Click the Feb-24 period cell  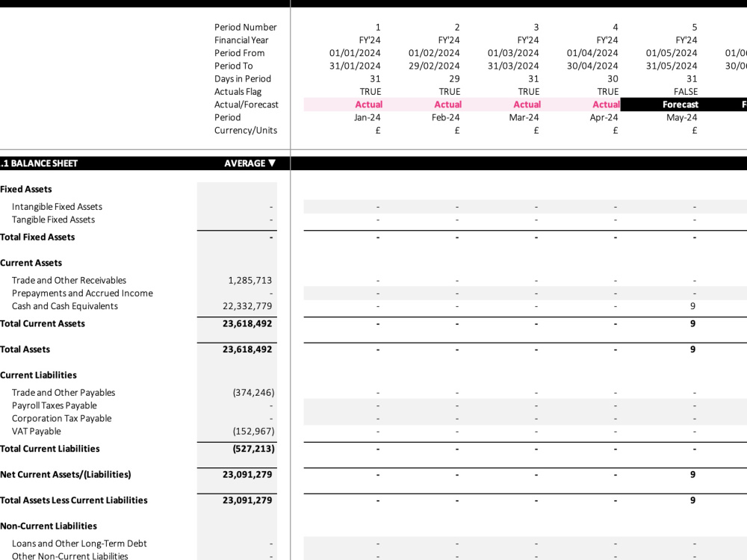(x=446, y=118)
